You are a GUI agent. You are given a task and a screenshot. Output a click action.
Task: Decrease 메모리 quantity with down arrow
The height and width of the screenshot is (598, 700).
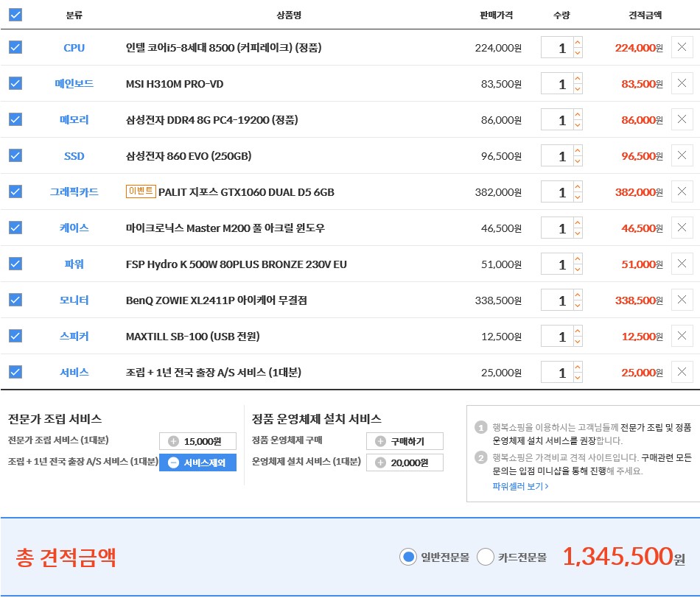point(578,125)
